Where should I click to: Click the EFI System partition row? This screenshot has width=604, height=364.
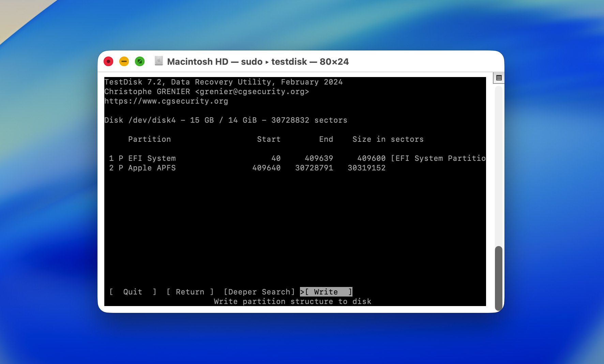[295, 158]
